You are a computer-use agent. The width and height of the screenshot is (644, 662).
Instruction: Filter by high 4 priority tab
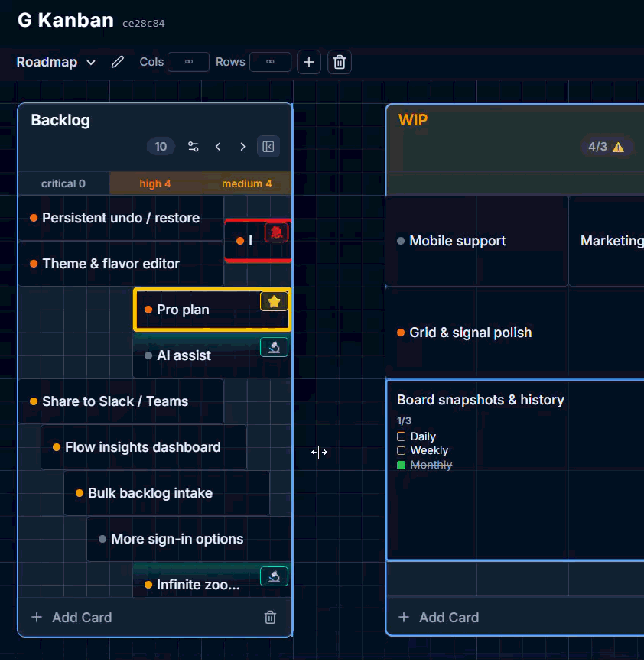tap(155, 183)
